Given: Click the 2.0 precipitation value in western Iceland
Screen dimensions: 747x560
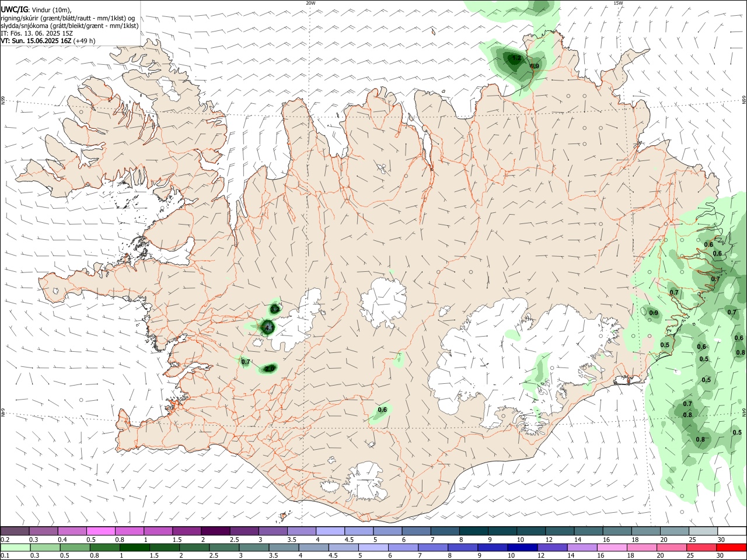Looking at the screenshot, I should pos(269,369).
